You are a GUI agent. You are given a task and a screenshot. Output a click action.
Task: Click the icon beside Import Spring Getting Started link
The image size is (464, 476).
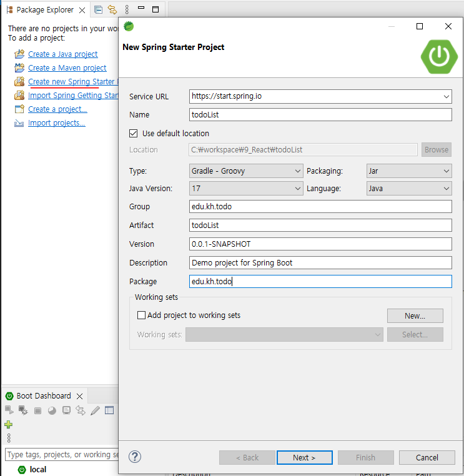(19, 96)
